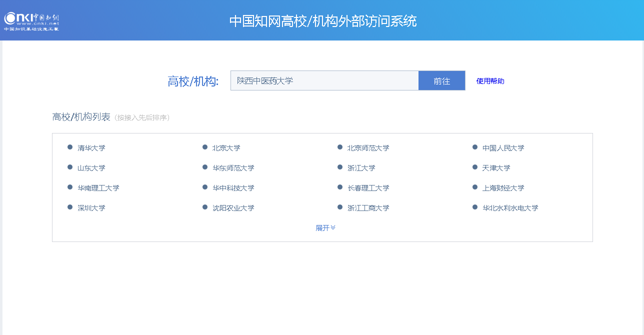Select 清华大学 from the list
This screenshot has width=644, height=335.
(x=91, y=148)
